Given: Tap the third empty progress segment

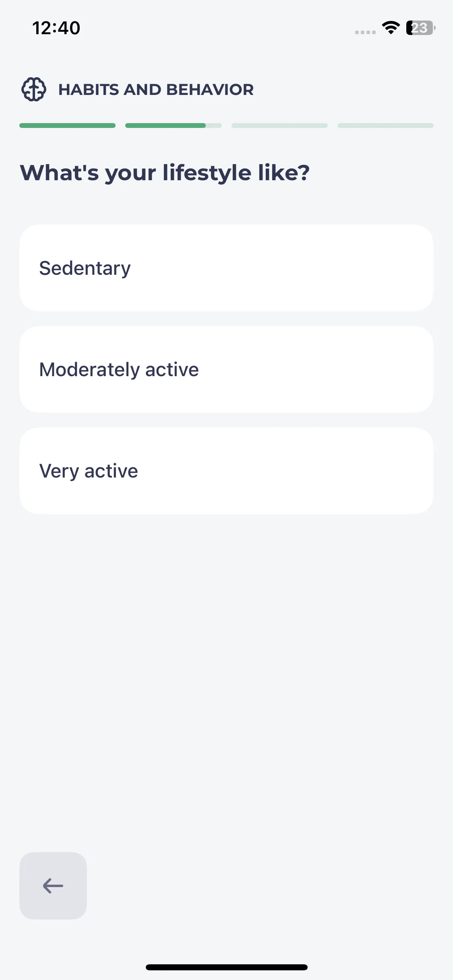Looking at the screenshot, I should (x=279, y=126).
